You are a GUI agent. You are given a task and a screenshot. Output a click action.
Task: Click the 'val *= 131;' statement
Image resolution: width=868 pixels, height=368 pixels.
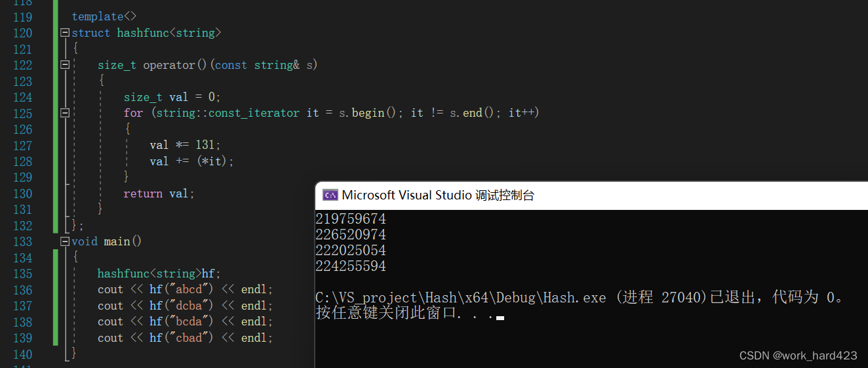pyautogui.click(x=186, y=145)
